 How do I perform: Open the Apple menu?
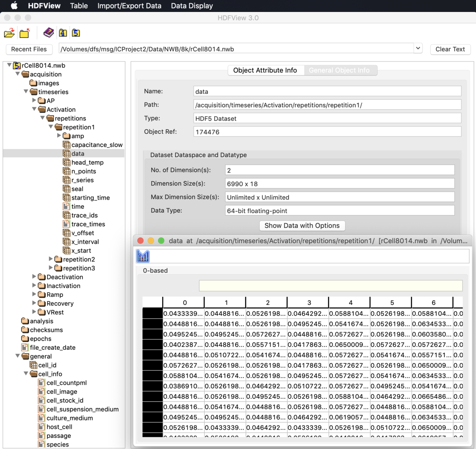14,6
